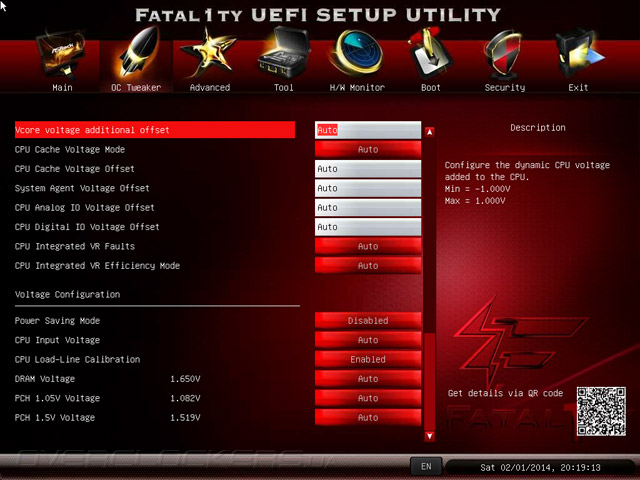The width and height of the screenshot is (640, 480).
Task: Select the CPU Integrated VR Efficiency Mode label
Action: click(97, 266)
